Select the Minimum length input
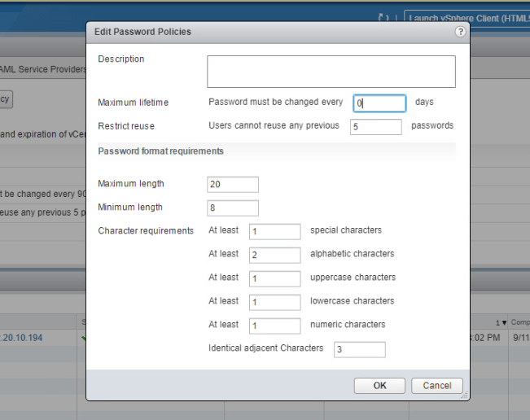530x420 pixels. coord(233,208)
